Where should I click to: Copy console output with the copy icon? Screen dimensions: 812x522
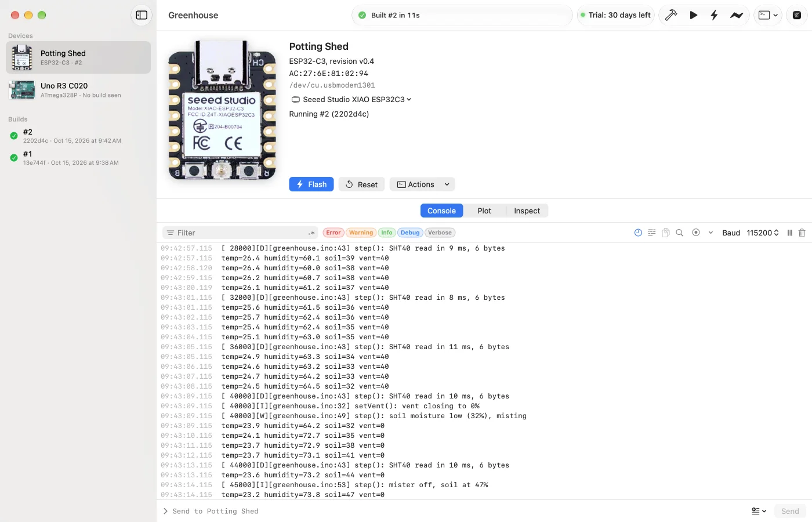pyautogui.click(x=666, y=233)
